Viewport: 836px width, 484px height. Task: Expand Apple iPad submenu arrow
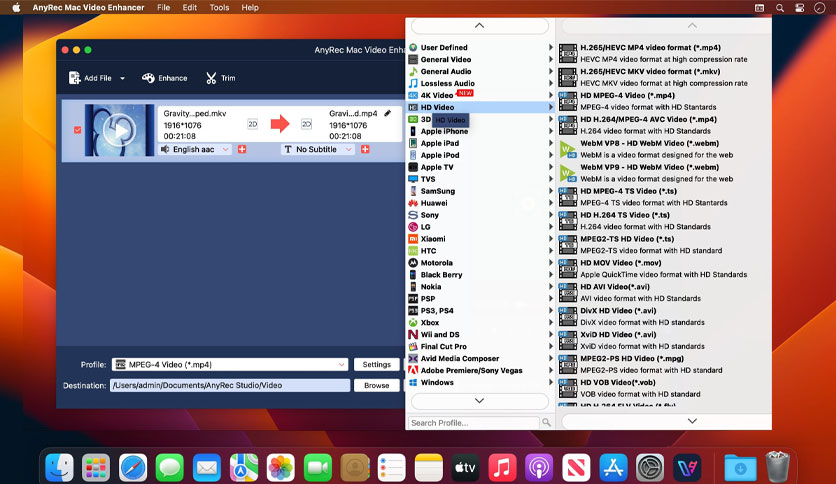pyautogui.click(x=551, y=143)
